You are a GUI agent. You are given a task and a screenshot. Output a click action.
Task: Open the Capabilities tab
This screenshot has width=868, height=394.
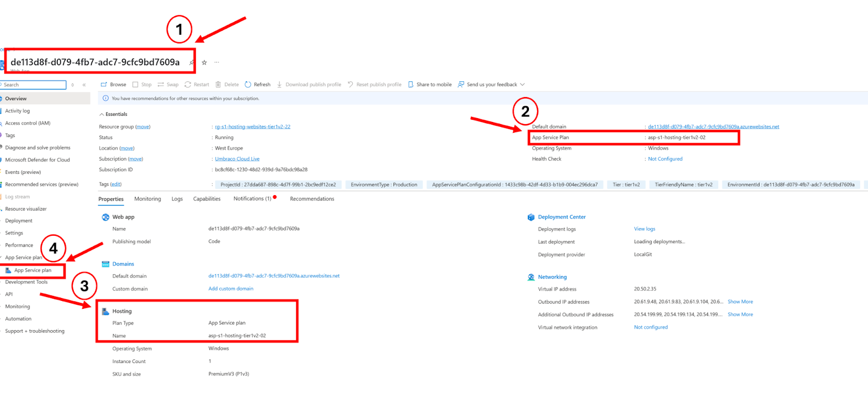[207, 199]
